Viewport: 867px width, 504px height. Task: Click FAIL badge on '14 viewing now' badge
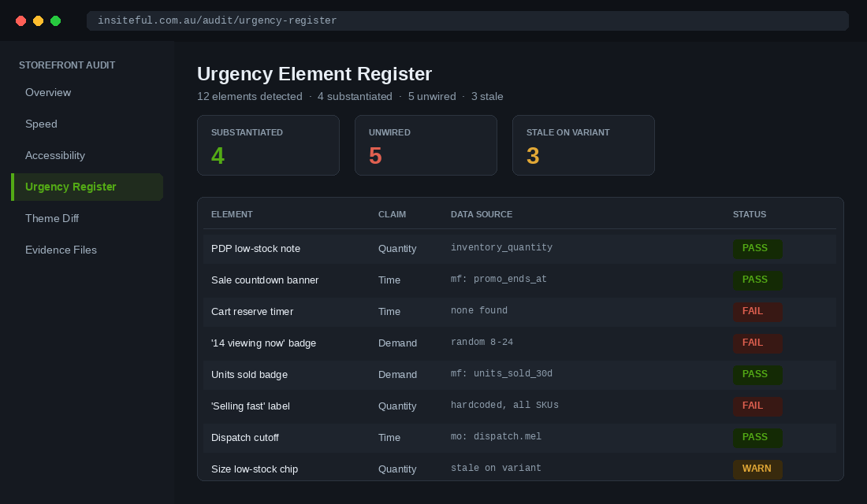click(x=757, y=343)
